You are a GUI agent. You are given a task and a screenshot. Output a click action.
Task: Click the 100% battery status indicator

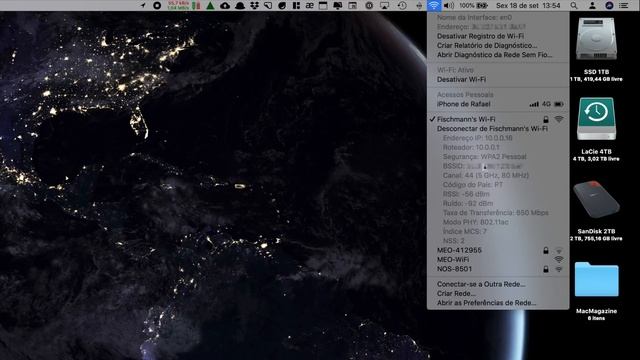pos(473,5)
